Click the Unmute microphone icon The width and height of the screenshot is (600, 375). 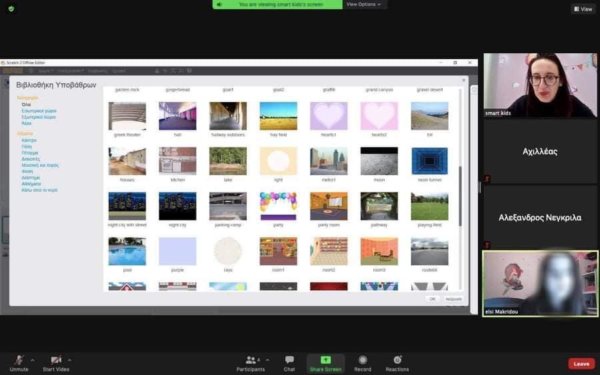tap(18, 360)
